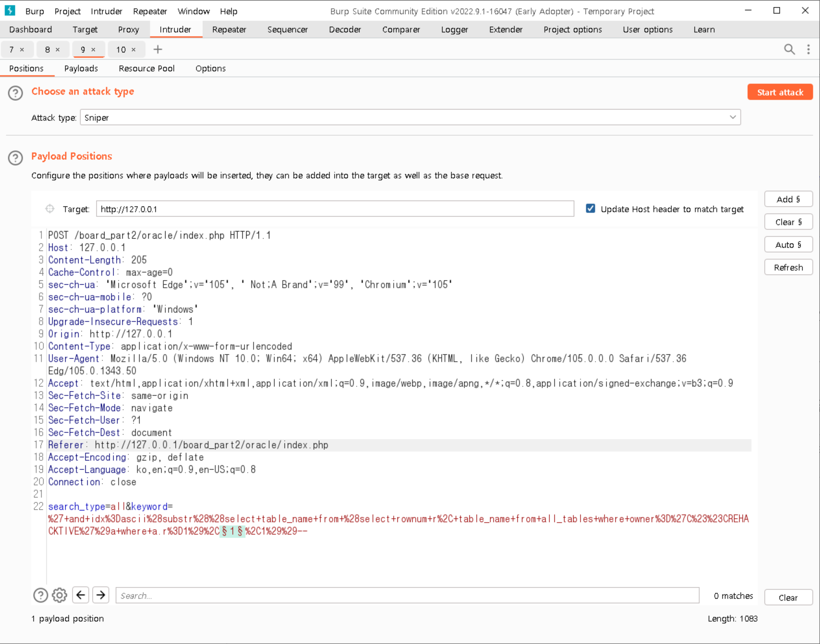Open the Project options tab
This screenshot has width=820, height=644.
(573, 29)
